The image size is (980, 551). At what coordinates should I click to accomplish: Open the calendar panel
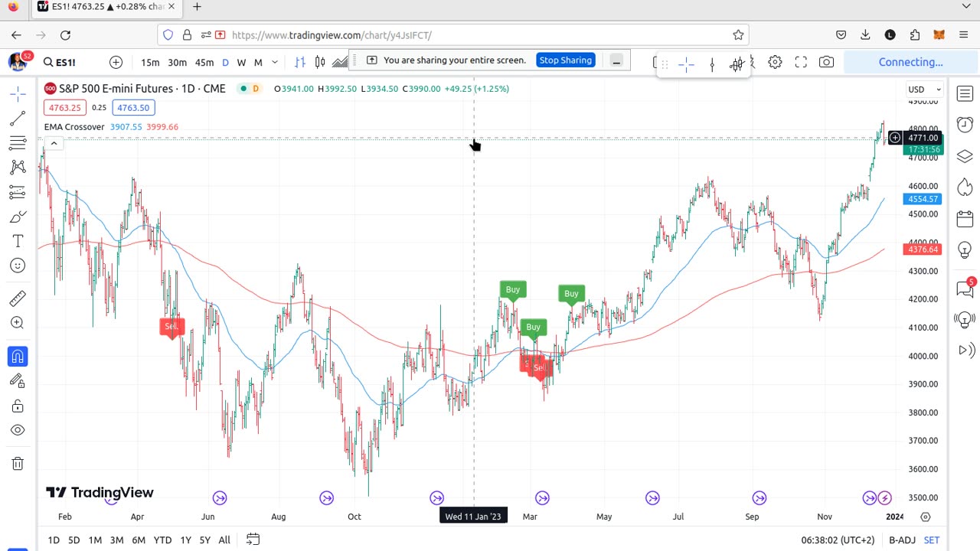pyautogui.click(x=965, y=220)
